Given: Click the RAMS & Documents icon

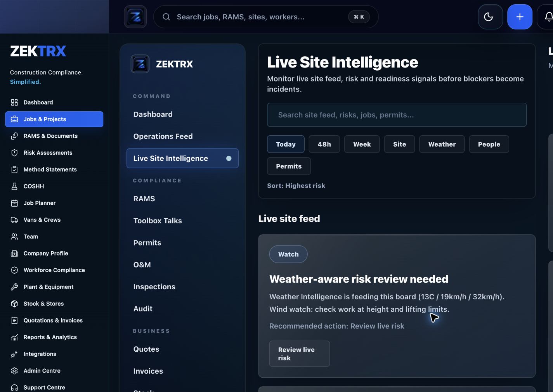Looking at the screenshot, I should (x=14, y=136).
